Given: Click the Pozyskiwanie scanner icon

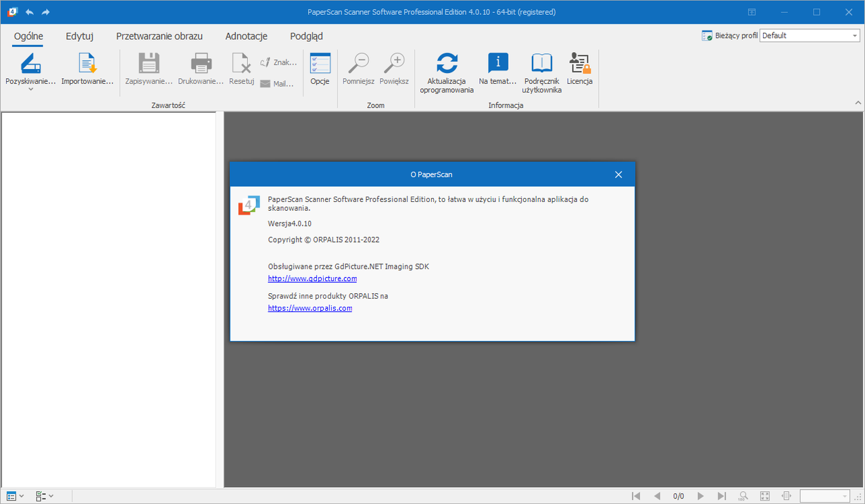Looking at the screenshot, I should coord(31,63).
